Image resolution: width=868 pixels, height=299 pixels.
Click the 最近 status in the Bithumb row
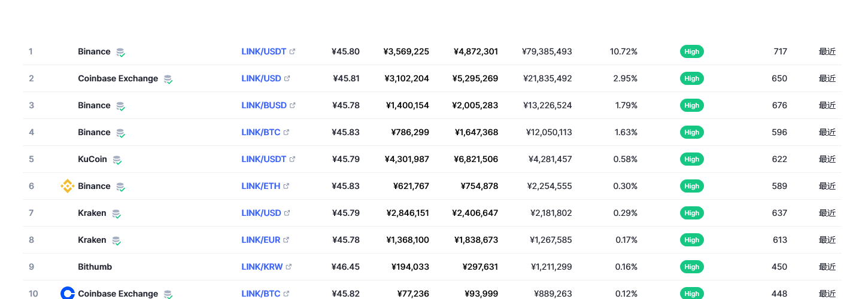(827, 267)
